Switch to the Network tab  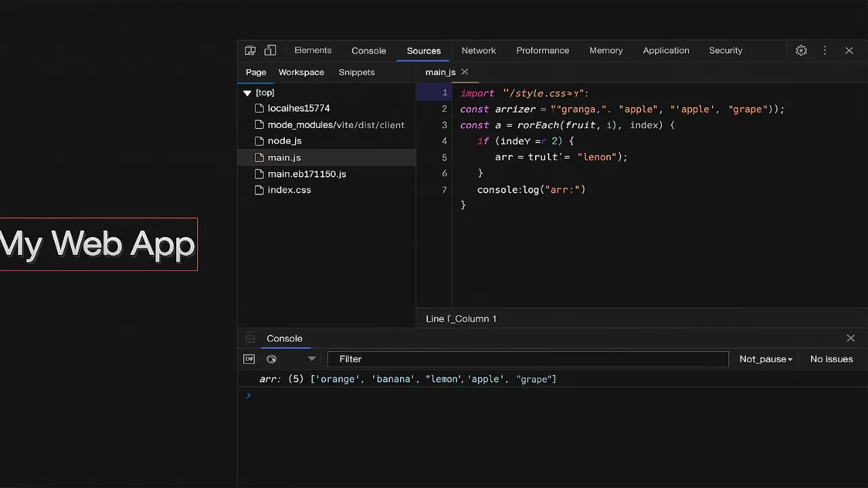pos(478,50)
